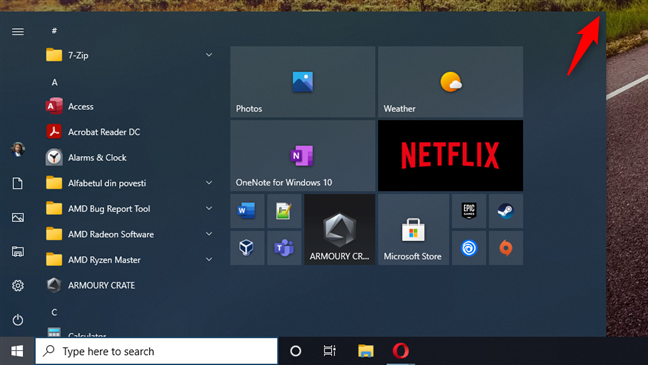Select the AMD Radeon Software folder
Image resolution: width=648 pixels, height=365 pixels.
click(x=130, y=234)
